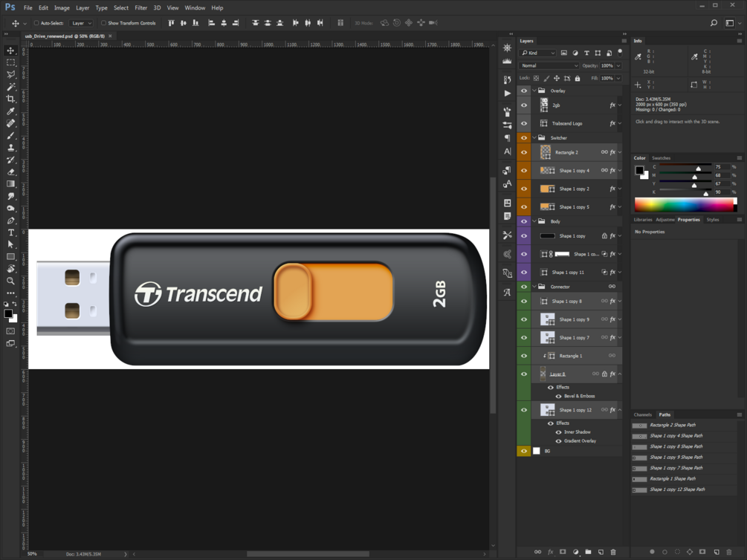Open the Window menu
747x560 pixels.
coord(195,7)
